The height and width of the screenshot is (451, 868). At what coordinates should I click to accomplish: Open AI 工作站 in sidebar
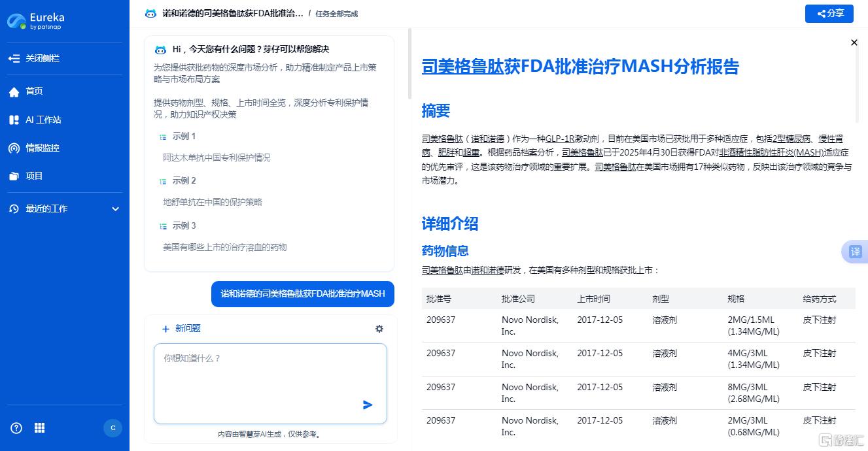click(x=43, y=120)
